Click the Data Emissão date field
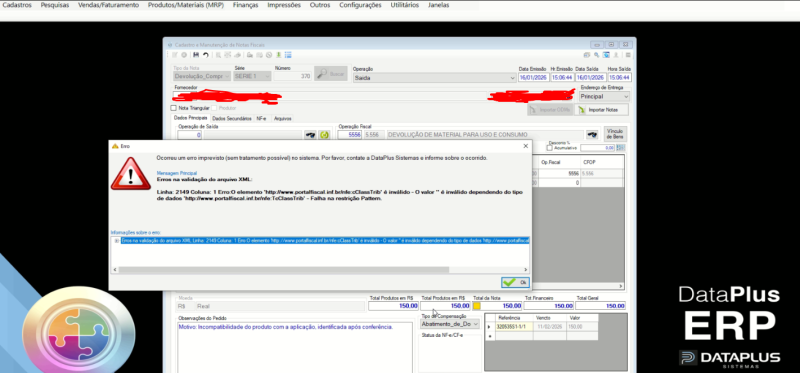This screenshot has height=373, width=800. click(533, 78)
